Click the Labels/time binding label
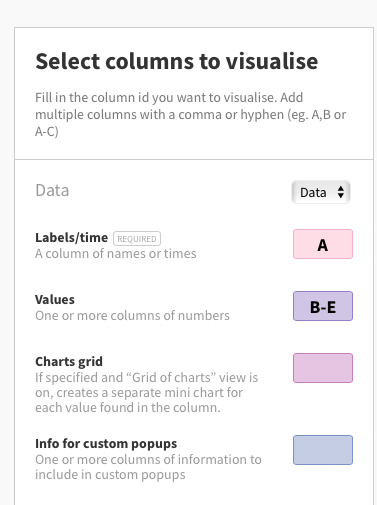Image resolution: width=377 pixels, height=505 pixels. [x=72, y=238]
